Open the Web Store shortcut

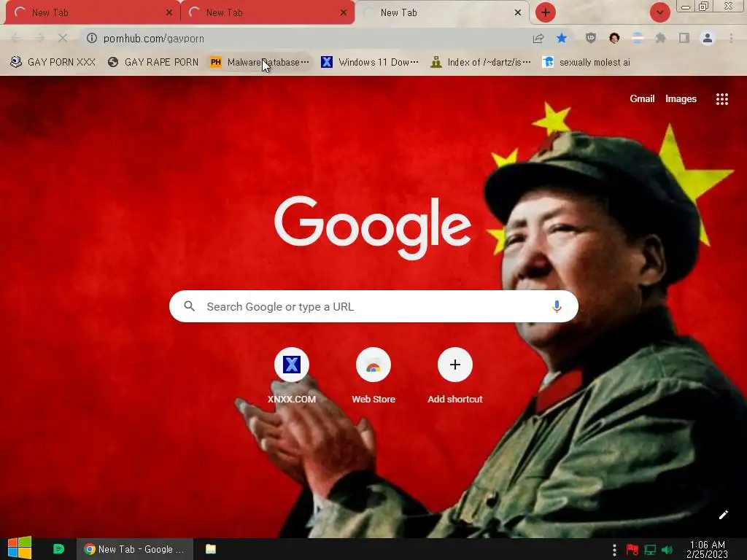[x=373, y=376]
